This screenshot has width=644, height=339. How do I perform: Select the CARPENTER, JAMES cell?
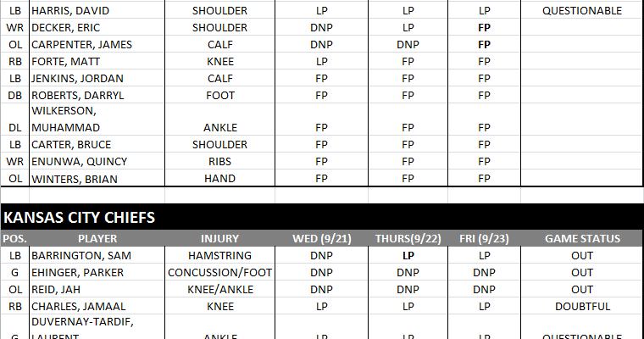[97, 44]
